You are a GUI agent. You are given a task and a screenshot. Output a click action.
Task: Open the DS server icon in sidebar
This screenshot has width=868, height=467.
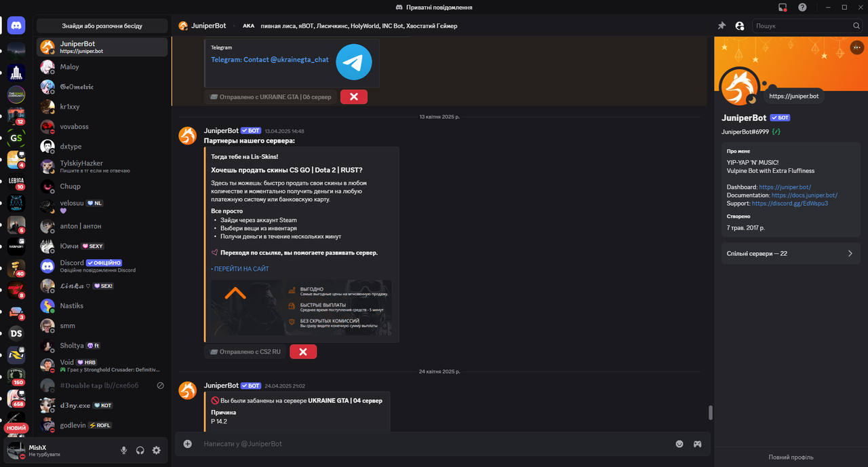click(x=16, y=333)
